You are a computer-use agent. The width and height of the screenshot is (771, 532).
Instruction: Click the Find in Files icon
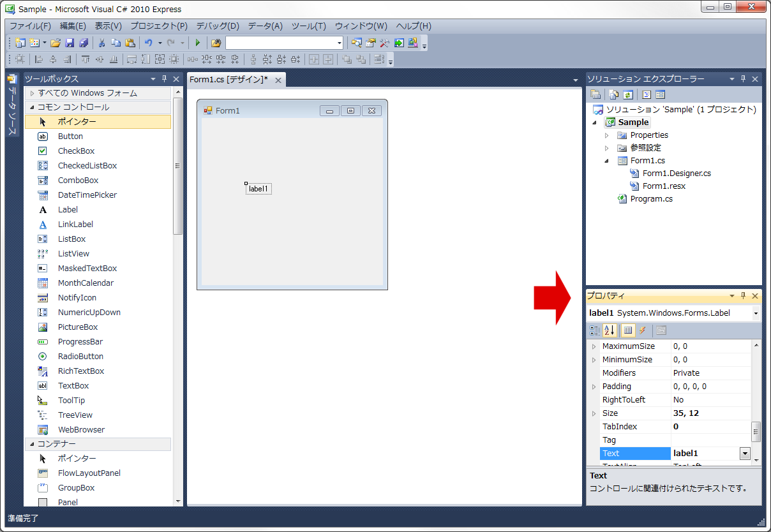pos(216,43)
